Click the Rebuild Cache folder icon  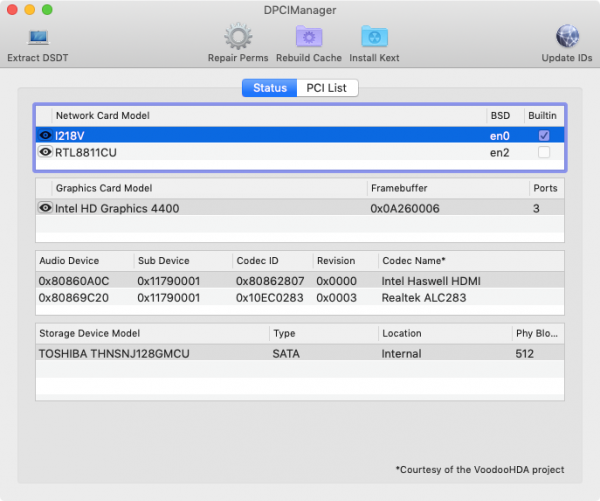pos(309,38)
